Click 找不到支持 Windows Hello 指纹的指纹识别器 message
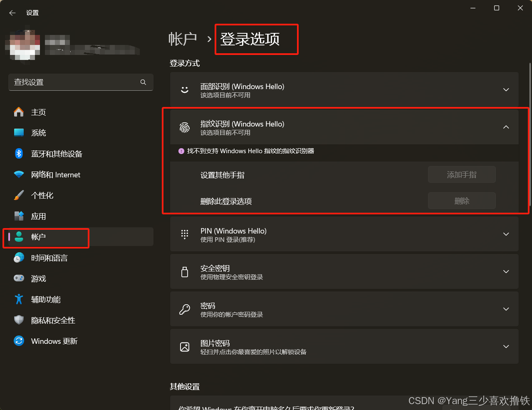Screen dimensions: 532x410 (250, 151)
